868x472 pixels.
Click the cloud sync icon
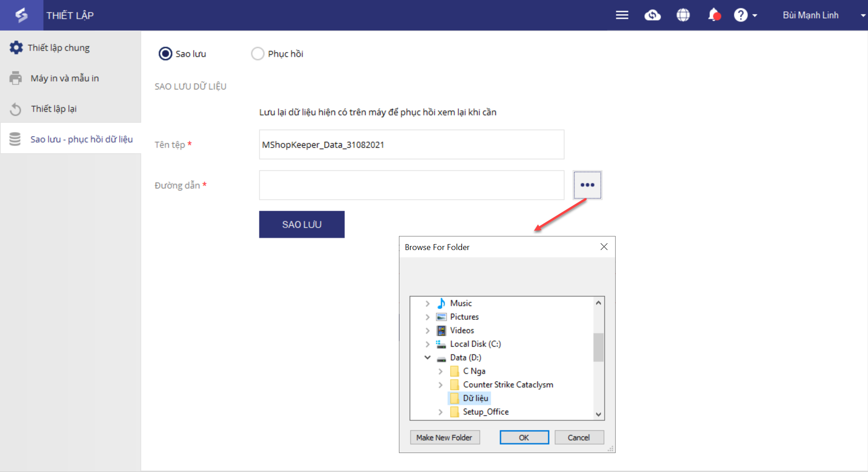pyautogui.click(x=652, y=15)
